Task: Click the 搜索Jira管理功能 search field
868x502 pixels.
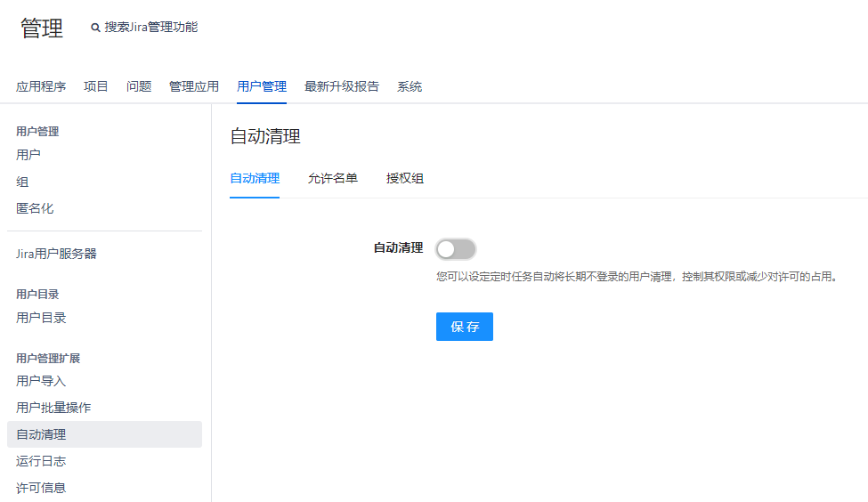Action: (151, 28)
